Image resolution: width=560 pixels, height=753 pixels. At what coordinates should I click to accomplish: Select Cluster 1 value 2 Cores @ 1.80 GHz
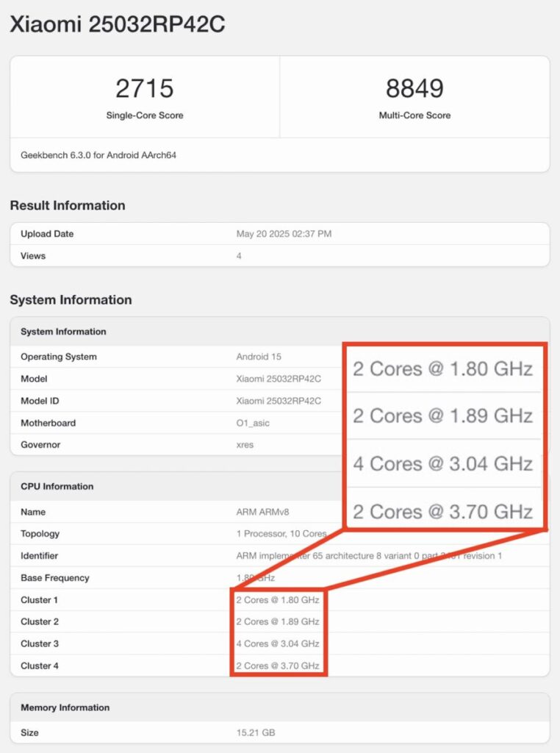[278, 600]
